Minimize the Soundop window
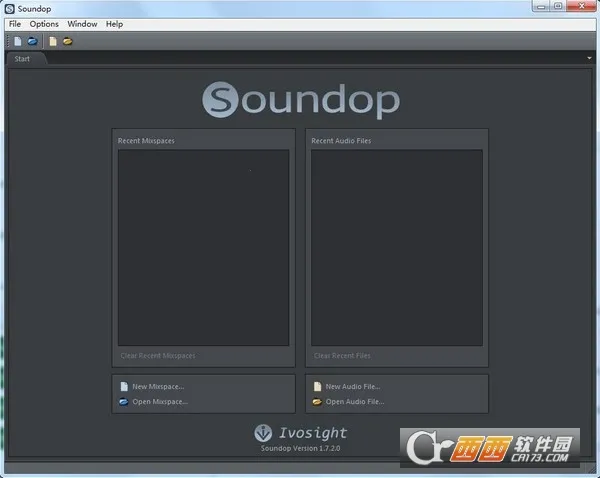600x478 pixels. point(541,6)
